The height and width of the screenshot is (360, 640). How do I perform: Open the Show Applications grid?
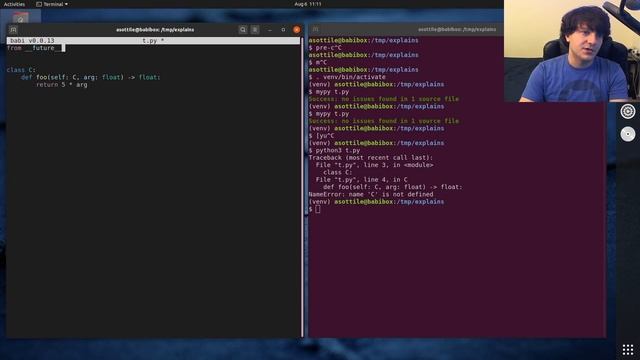coord(628,349)
